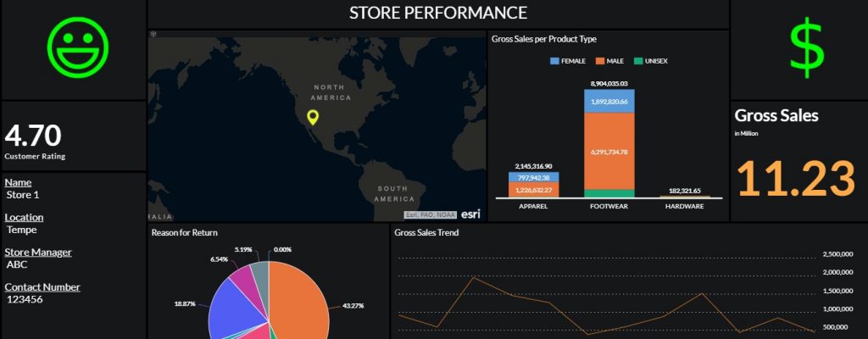
Task: Click the HARDWARE axis label
Action: (x=685, y=206)
